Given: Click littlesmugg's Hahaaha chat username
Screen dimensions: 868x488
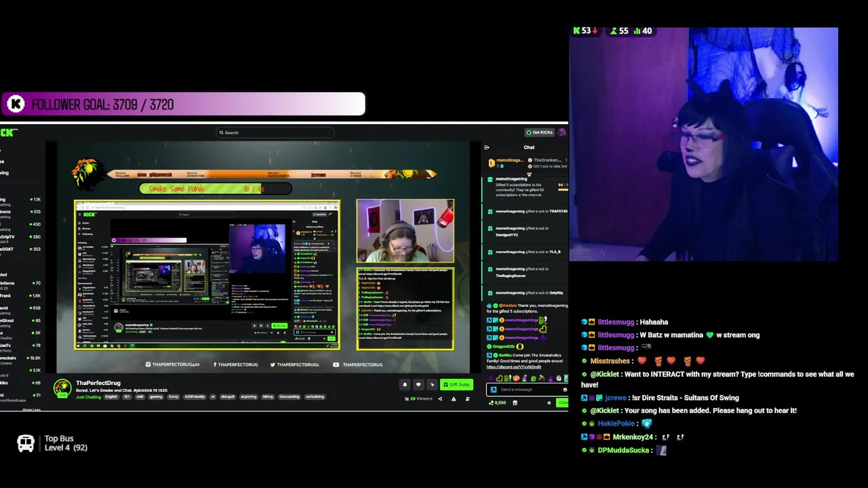Looking at the screenshot, I should [x=616, y=322].
